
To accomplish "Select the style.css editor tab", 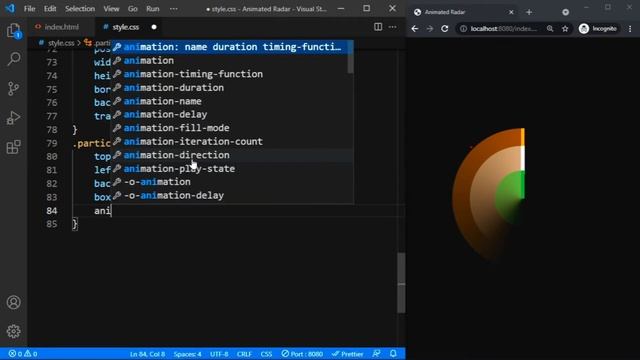I will tap(125, 27).
